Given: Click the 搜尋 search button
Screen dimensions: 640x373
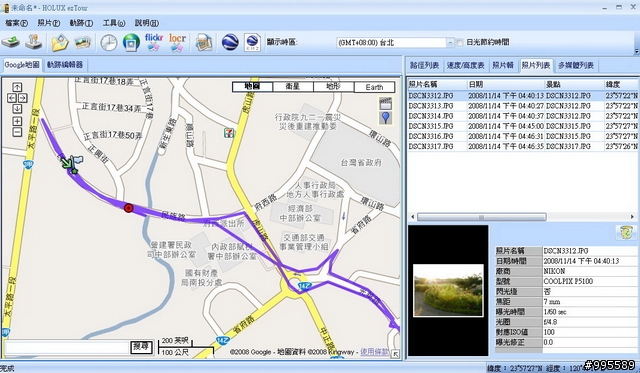Looking at the screenshot, I should [x=141, y=347].
